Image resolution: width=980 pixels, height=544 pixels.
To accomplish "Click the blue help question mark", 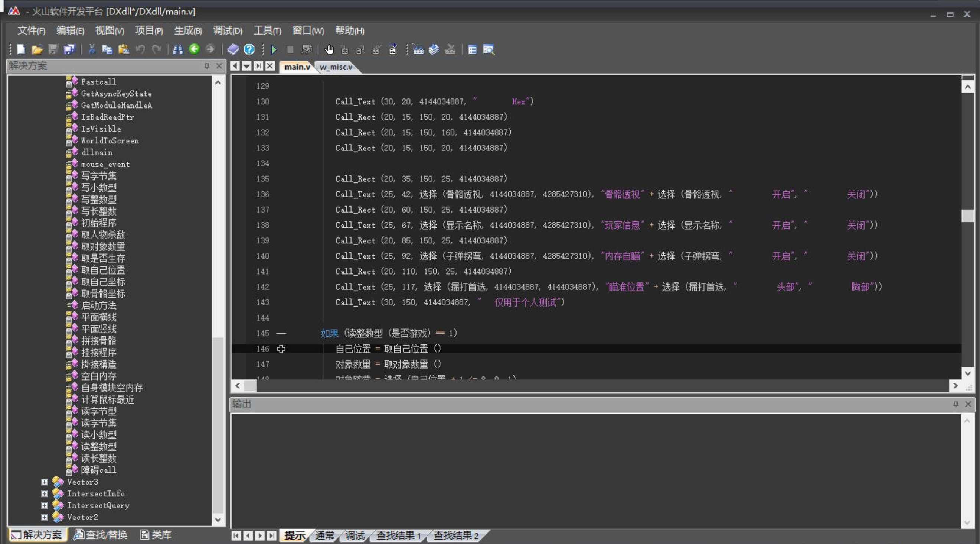I will [249, 49].
